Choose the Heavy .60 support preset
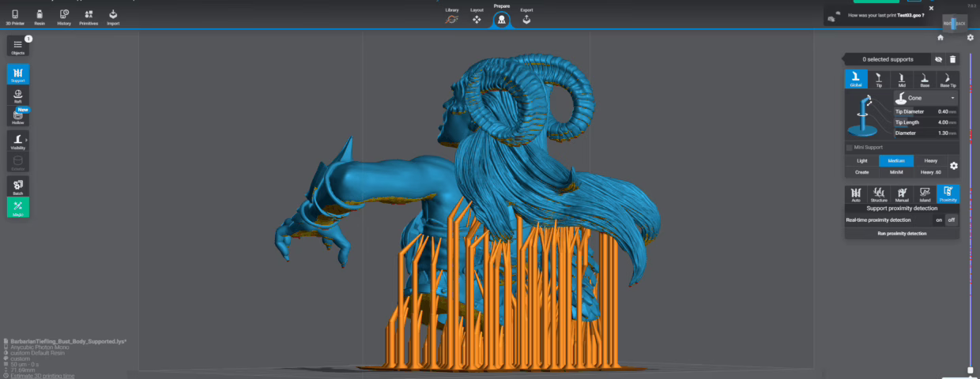 tap(930, 172)
